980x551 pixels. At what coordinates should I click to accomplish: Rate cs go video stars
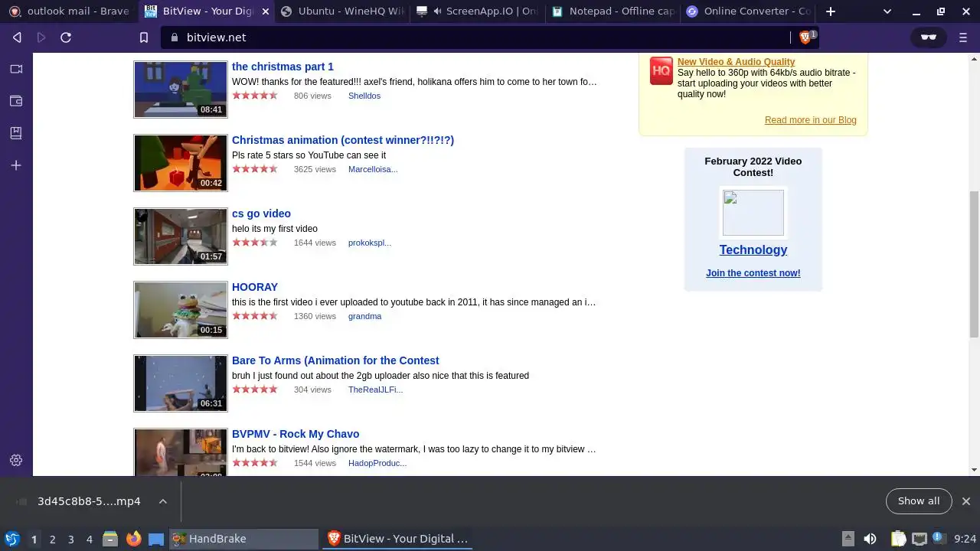click(x=255, y=243)
